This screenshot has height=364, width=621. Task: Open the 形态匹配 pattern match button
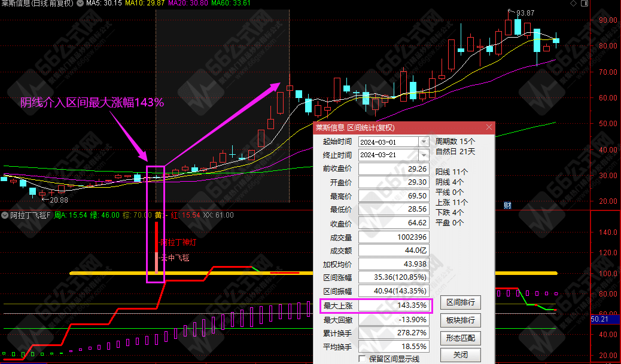(461, 338)
